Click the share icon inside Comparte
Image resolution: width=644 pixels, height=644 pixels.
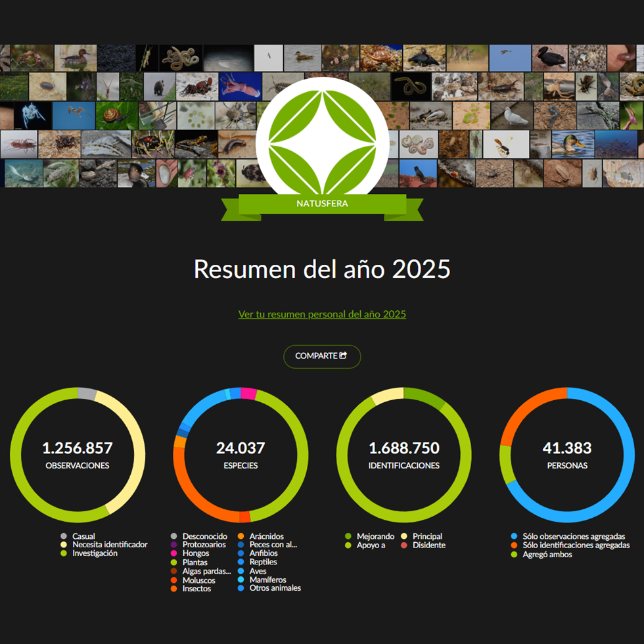pos(342,356)
